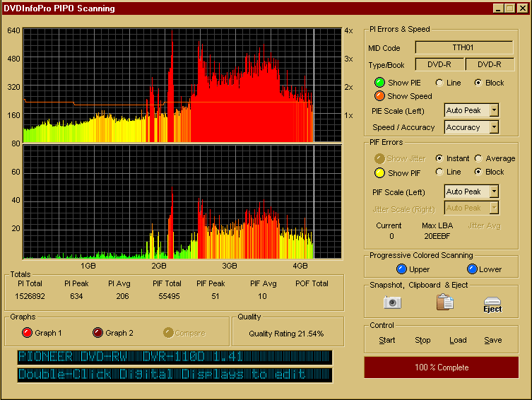532x400 pixels.
Task: Select red Graph 1 button
Action: point(27,333)
